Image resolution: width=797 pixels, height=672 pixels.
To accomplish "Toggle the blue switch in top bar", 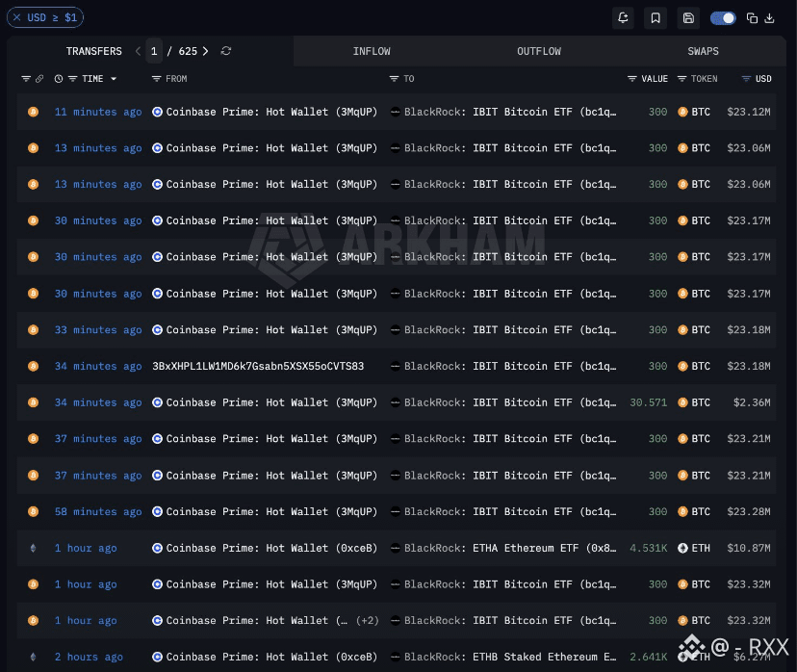I will (723, 18).
